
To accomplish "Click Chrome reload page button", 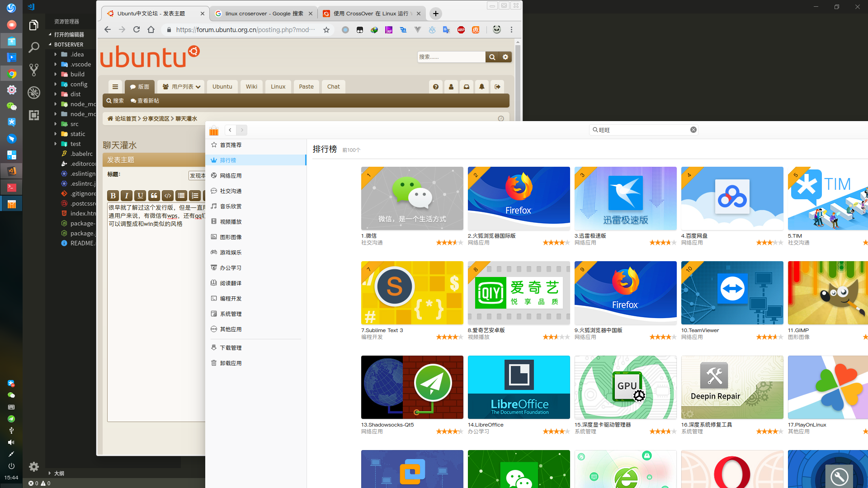I will coord(137,29).
